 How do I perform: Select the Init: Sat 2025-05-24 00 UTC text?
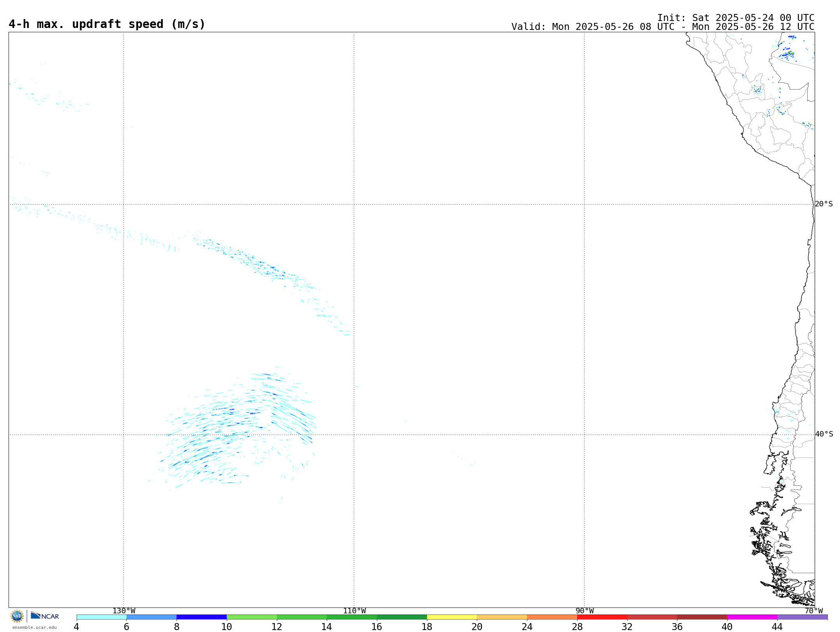pos(736,18)
